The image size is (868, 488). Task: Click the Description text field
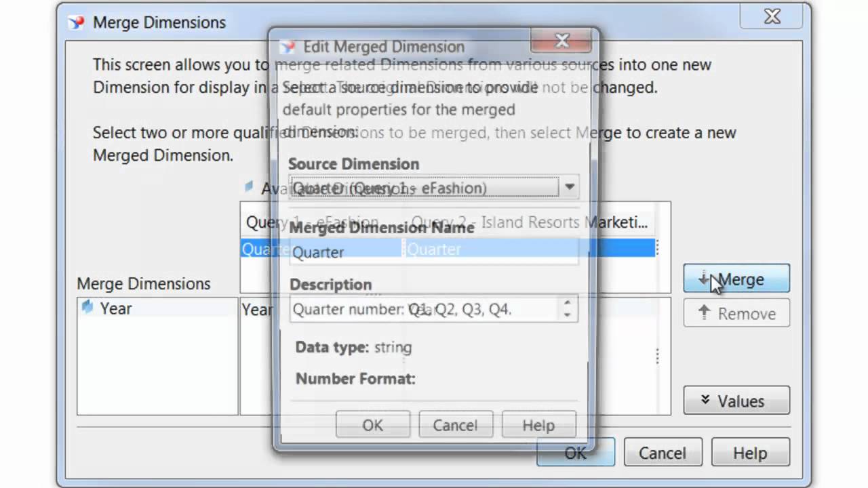(x=424, y=309)
